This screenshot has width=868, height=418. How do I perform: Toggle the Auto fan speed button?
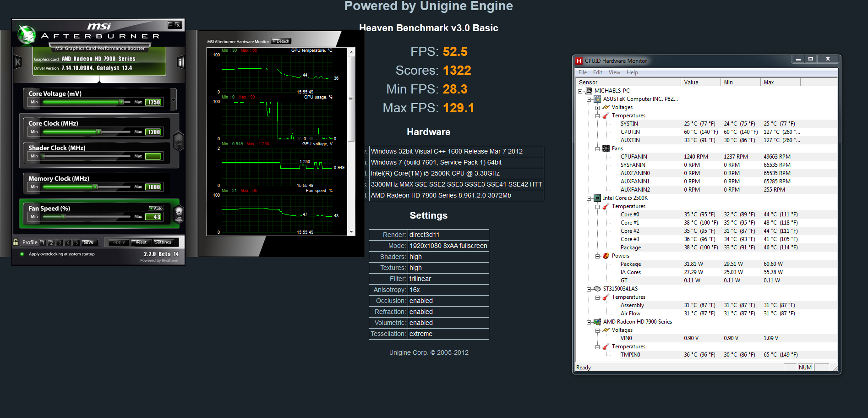click(156, 208)
